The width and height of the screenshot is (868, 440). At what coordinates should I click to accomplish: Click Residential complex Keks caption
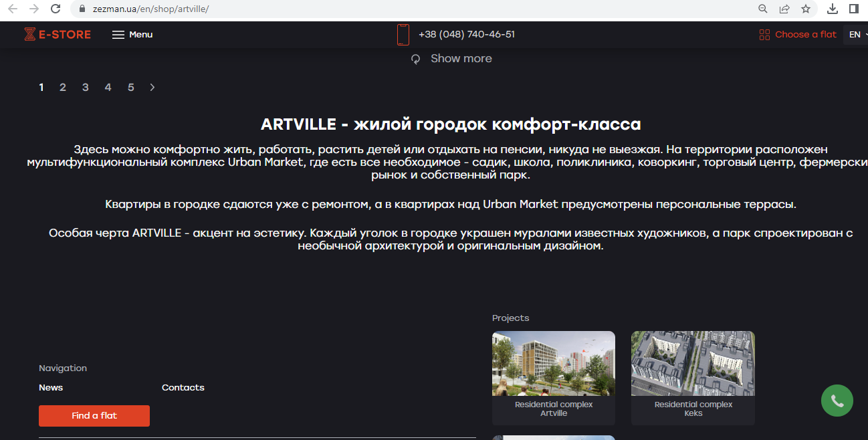[693, 409]
